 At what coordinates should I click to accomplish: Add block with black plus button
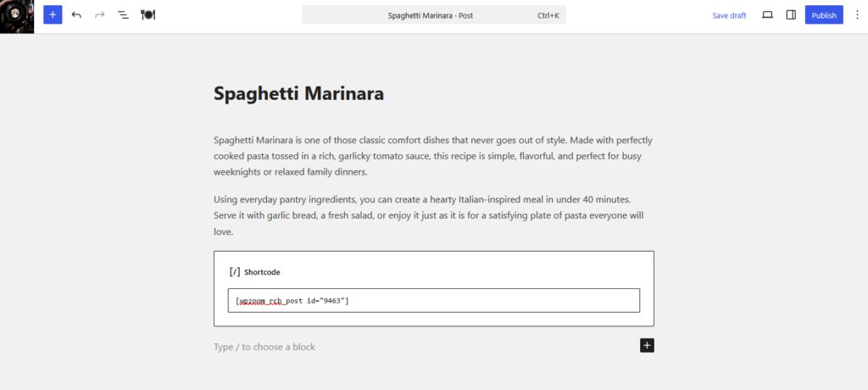point(647,346)
